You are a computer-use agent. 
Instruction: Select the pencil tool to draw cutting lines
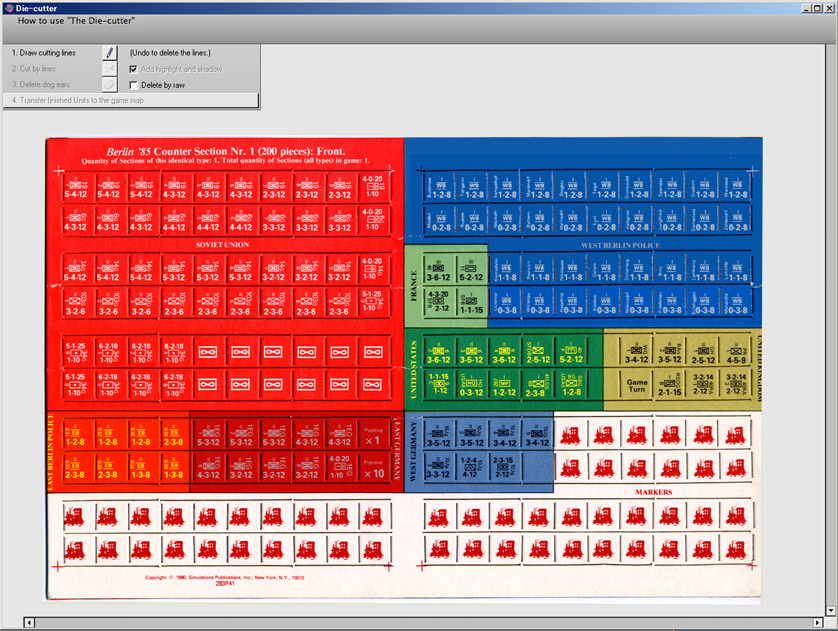(110, 52)
